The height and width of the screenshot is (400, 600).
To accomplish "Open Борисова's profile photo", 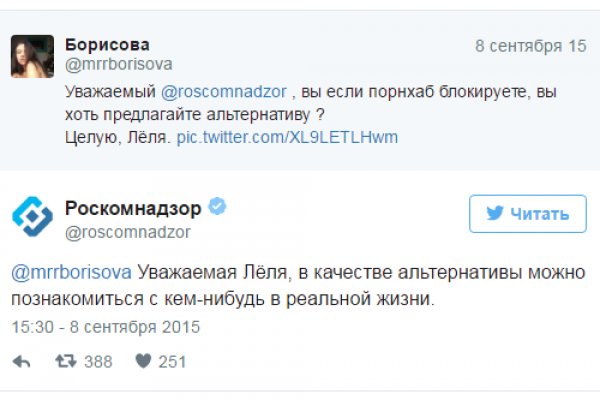I will (x=31, y=55).
